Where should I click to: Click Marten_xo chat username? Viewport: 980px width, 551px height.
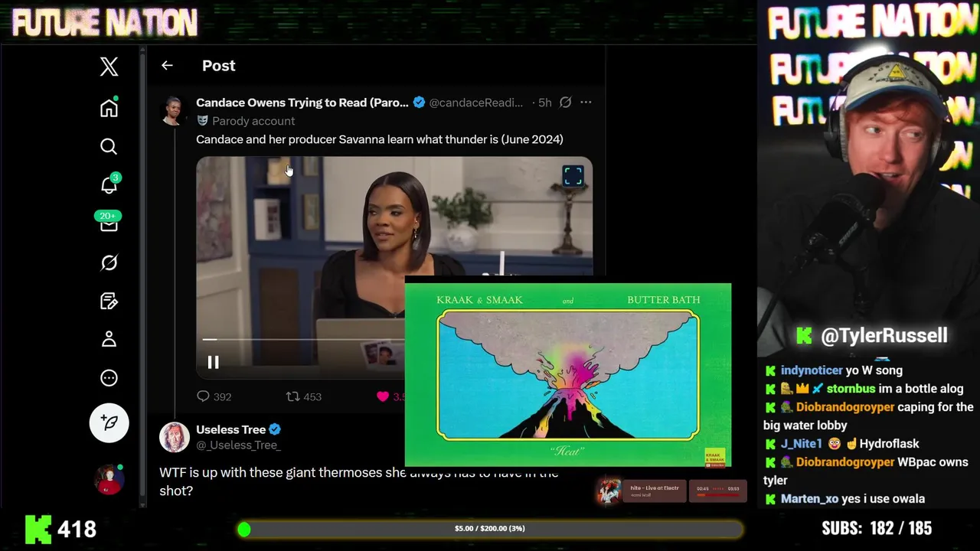809,499
